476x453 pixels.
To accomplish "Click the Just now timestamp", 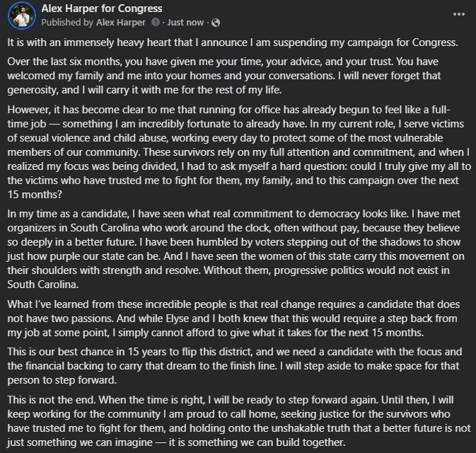I will pyautogui.click(x=185, y=23).
